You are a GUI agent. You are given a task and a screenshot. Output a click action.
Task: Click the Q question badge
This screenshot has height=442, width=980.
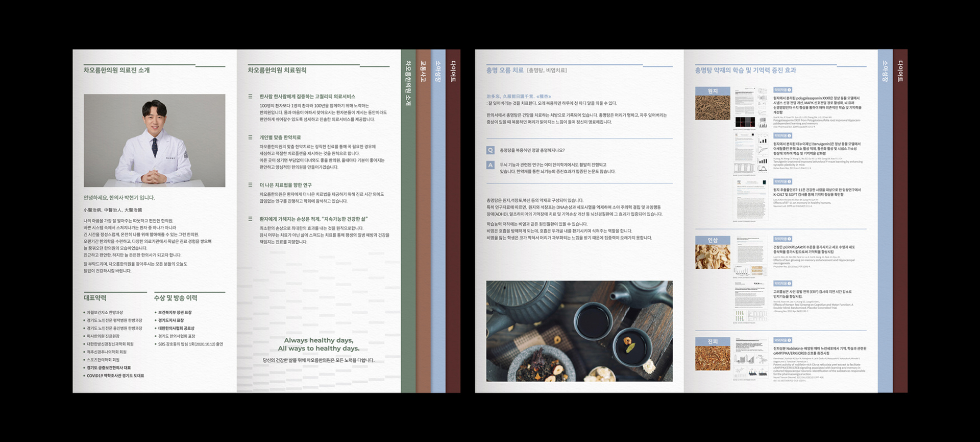pyautogui.click(x=490, y=150)
